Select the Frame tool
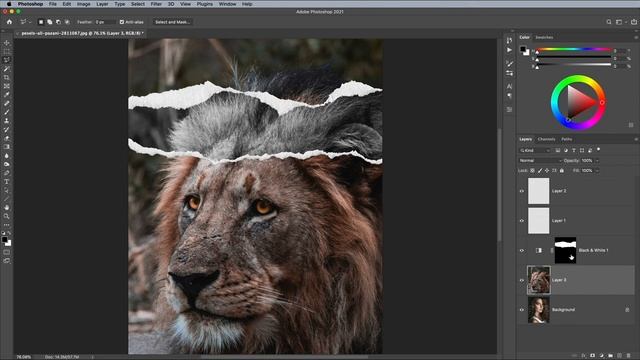This screenshot has height=360, width=640. [x=7, y=86]
